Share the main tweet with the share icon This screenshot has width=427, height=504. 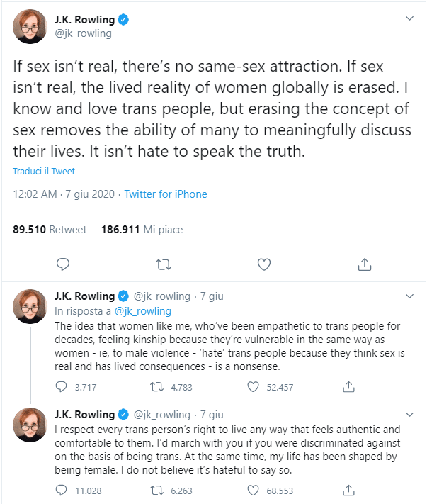(365, 264)
